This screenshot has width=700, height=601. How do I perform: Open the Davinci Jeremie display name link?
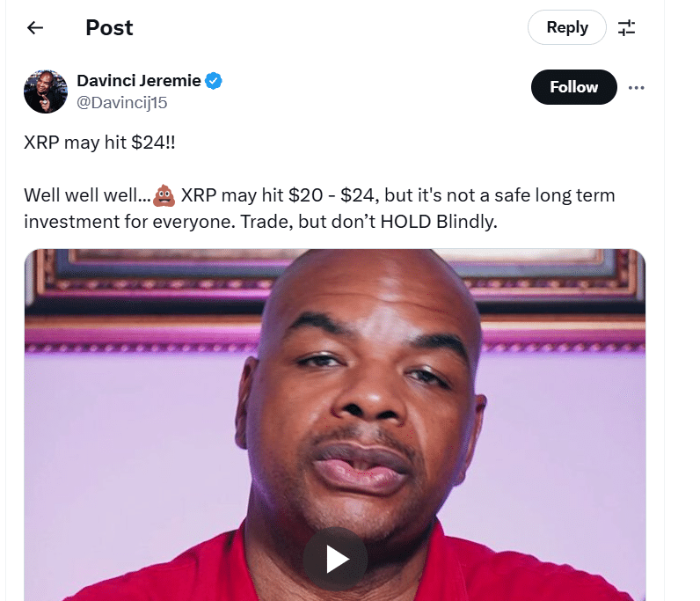tap(139, 81)
